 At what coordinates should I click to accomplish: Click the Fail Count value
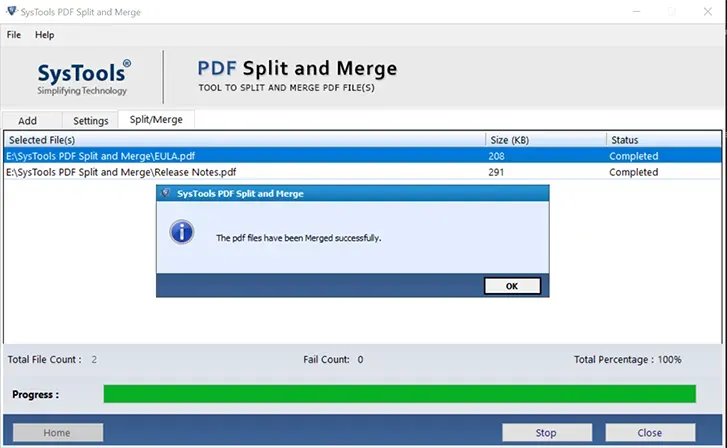click(360, 359)
